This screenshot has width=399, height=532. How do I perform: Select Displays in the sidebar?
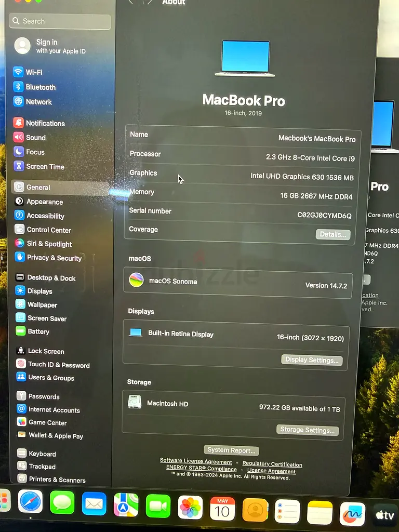click(x=34, y=291)
